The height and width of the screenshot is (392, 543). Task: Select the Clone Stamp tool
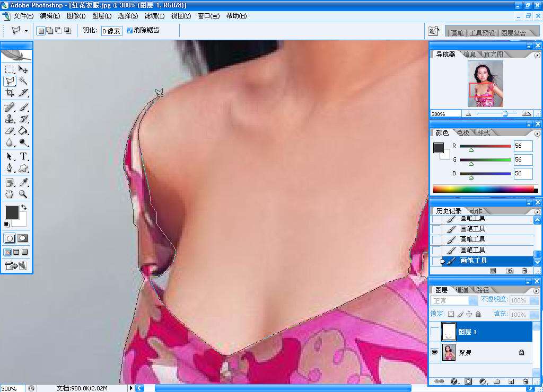coord(10,119)
